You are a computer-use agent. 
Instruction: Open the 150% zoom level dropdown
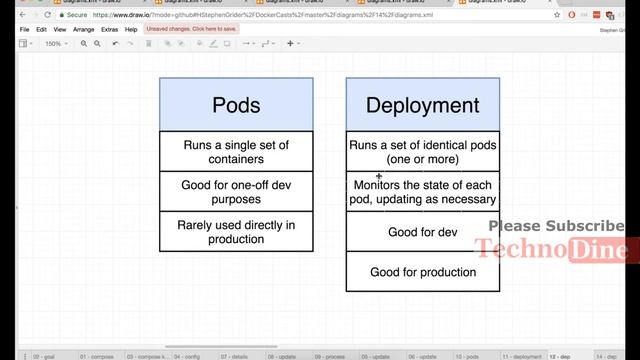[56, 43]
